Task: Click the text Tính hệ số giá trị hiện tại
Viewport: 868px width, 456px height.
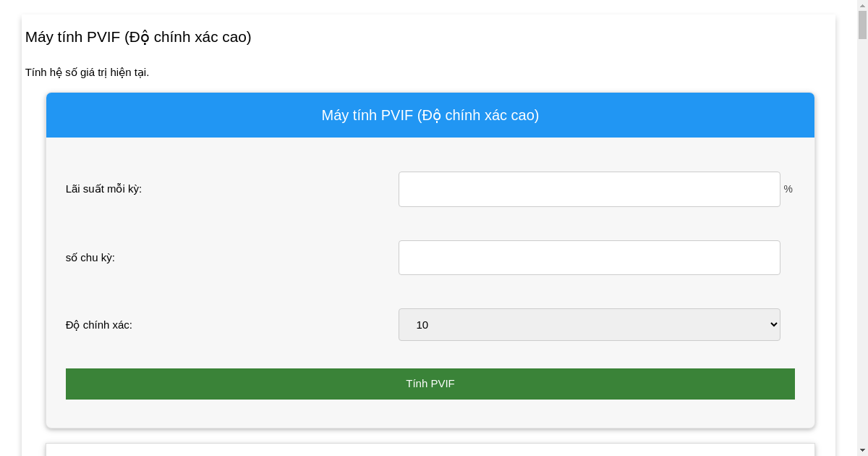Action: pyautogui.click(x=87, y=72)
